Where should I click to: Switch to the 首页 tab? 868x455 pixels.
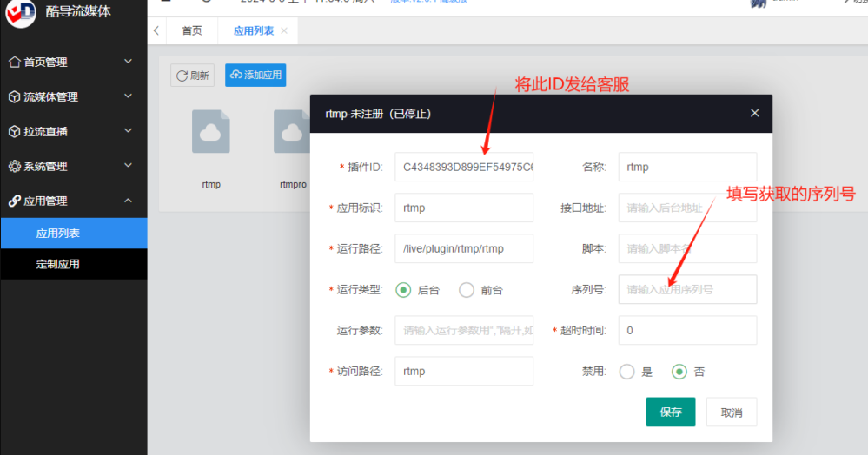pyautogui.click(x=192, y=30)
